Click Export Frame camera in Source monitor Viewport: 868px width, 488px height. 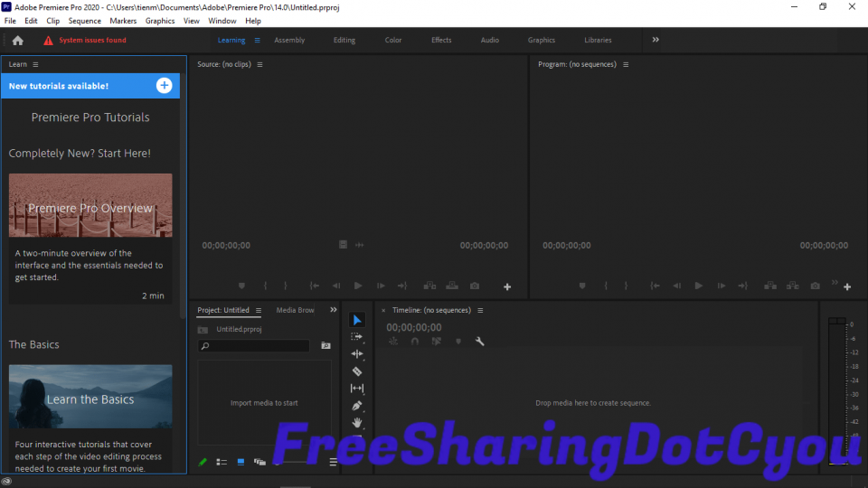pyautogui.click(x=475, y=286)
